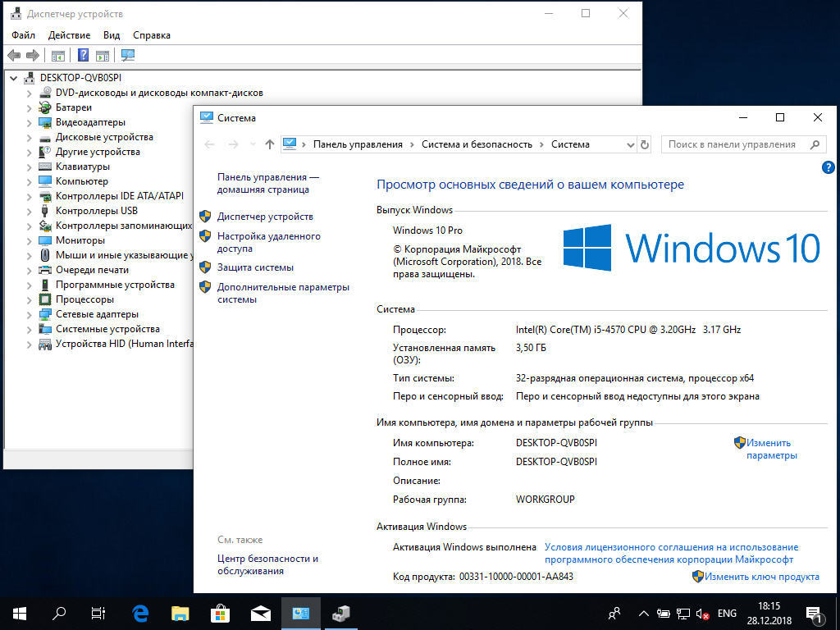840x630 pixels.
Task: Open the Действие menu
Action: (69, 35)
